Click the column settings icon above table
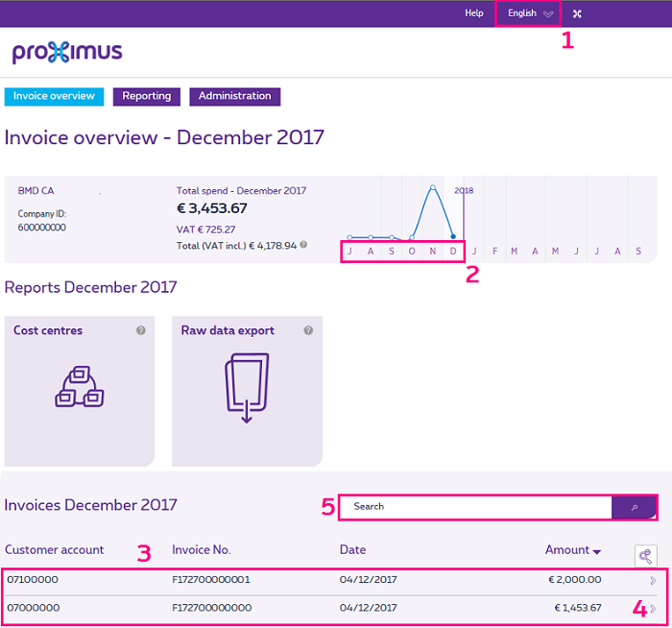 click(x=645, y=555)
